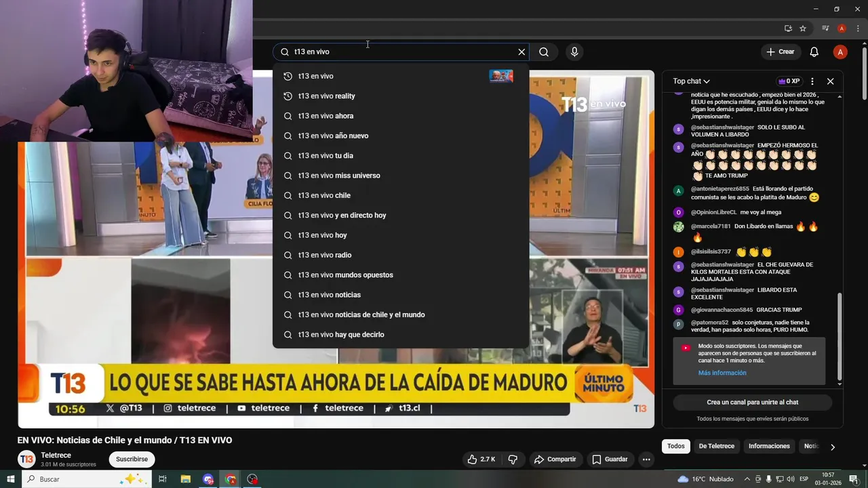Open File Explorer from the taskbar
Screen dimensions: 868x488
click(186, 479)
